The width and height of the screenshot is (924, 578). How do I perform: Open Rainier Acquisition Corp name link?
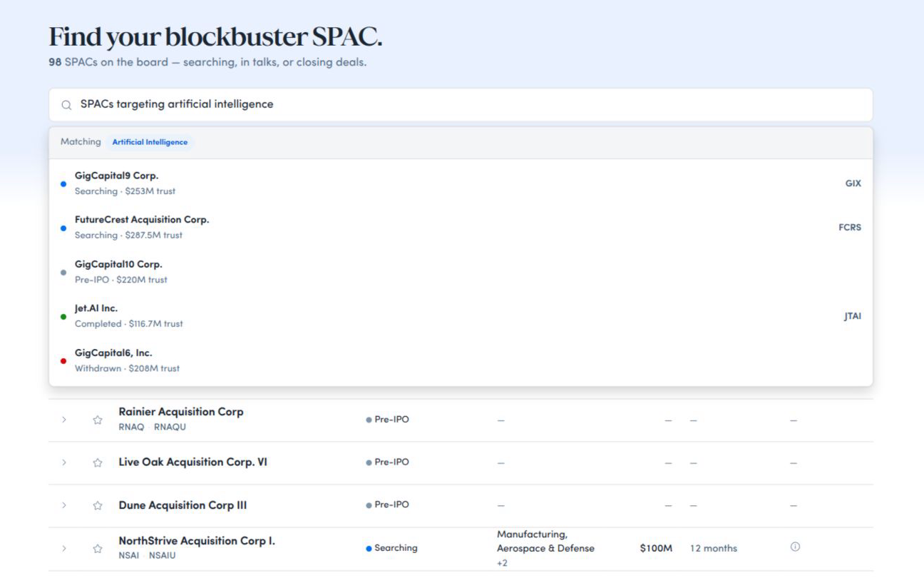(x=181, y=412)
